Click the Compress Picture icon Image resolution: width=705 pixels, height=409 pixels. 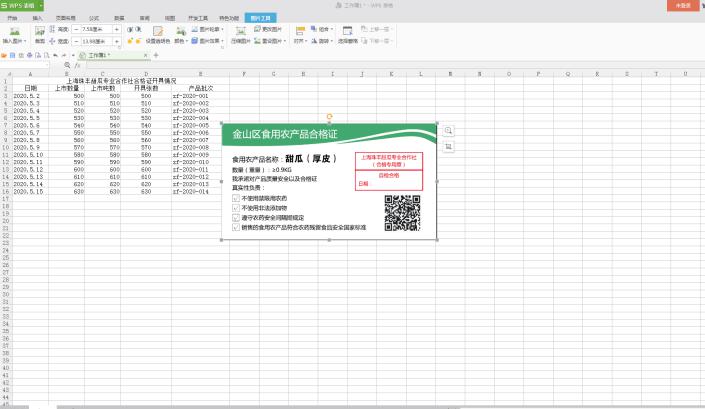241,31
